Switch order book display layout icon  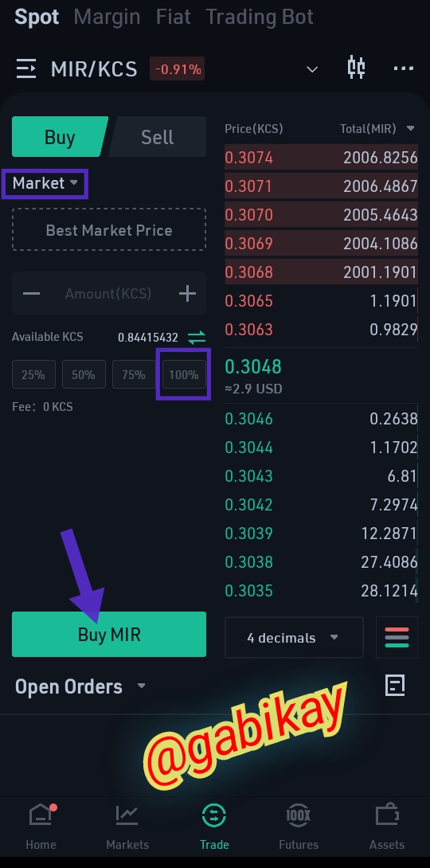tap(397, 638)
